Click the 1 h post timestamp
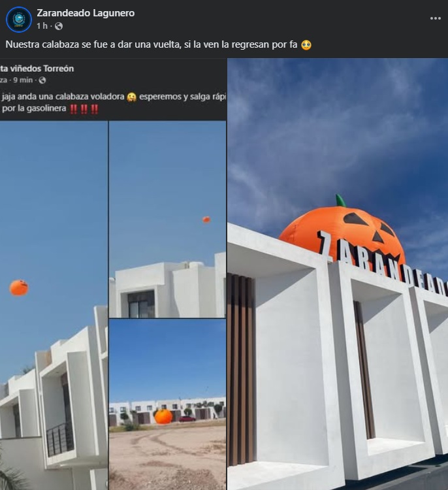The width and height of the screenshot is (448, 490). click(x=42, y=26)
